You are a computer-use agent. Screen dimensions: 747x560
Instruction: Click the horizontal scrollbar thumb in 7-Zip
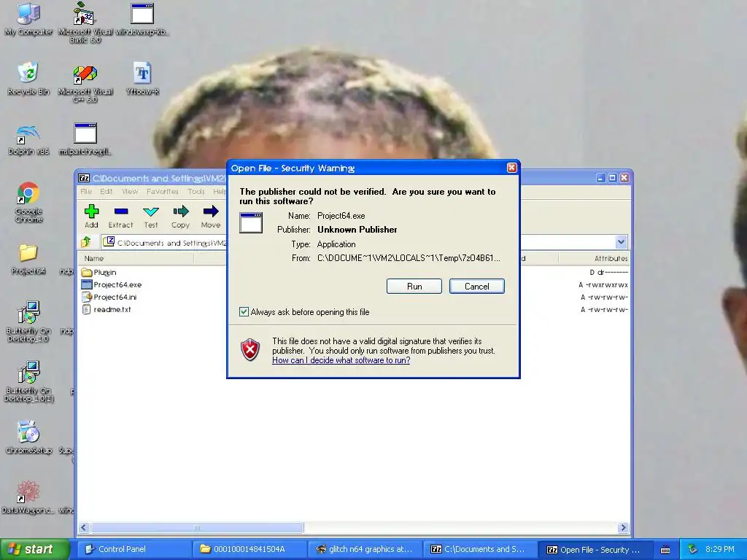pyautogui.click(x=197, y=528)
